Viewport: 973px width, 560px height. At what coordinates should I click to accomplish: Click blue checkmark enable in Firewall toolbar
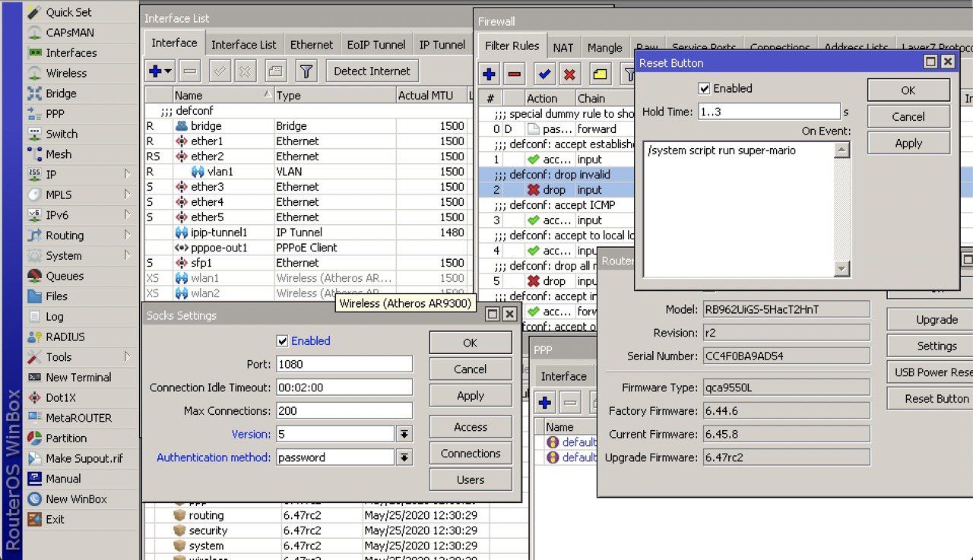point(544,74)
